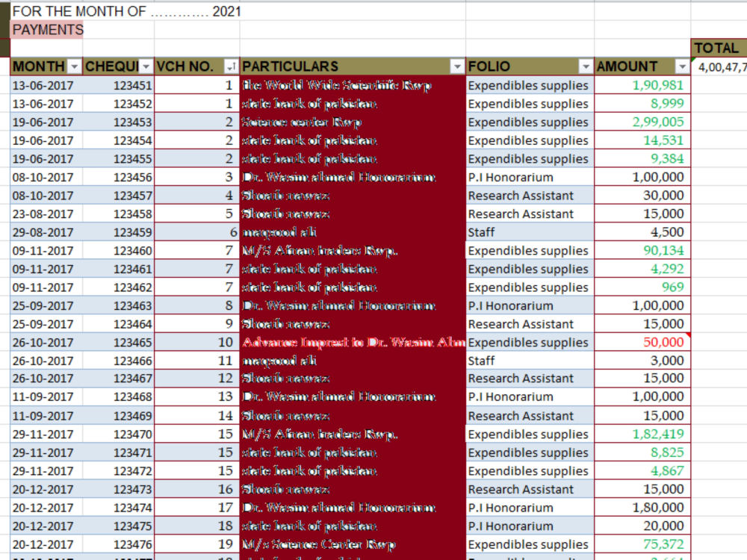Screen dimensions: 747x560
Task: Select the MONTH header cell
Action: click(x=46, y=66)
